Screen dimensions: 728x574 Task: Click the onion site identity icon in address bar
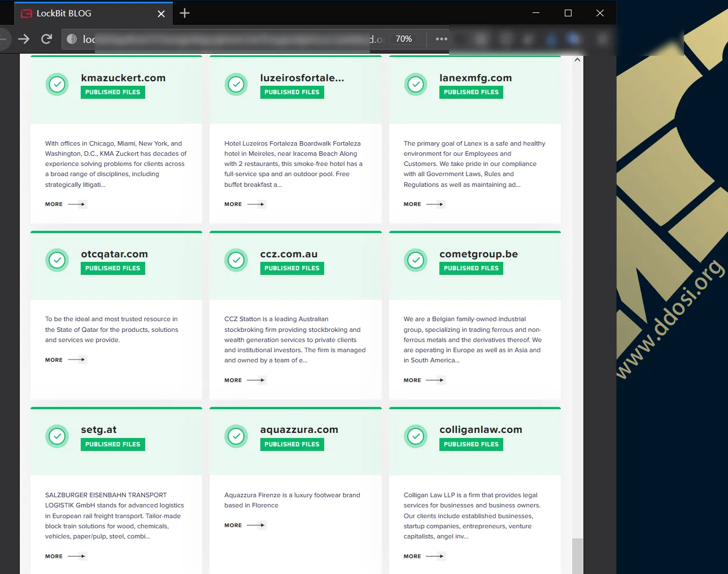[x=72, y=39]
